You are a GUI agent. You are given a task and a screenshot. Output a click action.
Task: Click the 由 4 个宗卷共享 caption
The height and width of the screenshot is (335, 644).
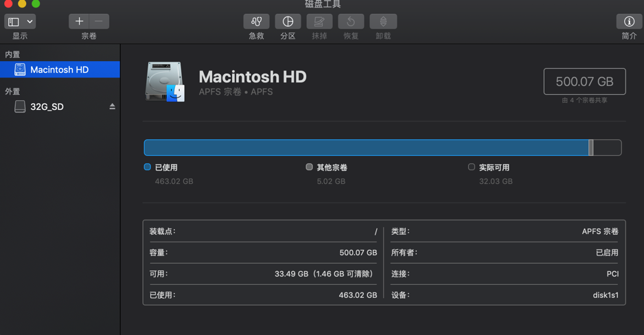584,100
